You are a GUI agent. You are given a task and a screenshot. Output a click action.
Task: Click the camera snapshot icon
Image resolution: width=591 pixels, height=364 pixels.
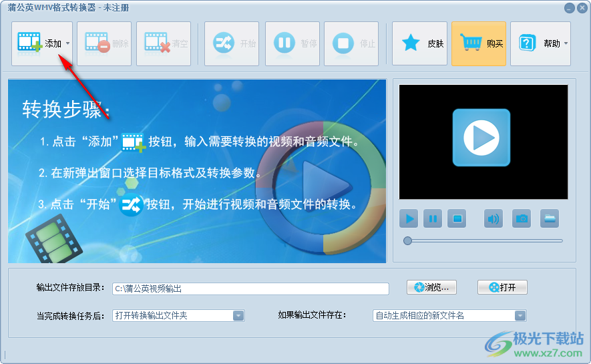point(522,218)
